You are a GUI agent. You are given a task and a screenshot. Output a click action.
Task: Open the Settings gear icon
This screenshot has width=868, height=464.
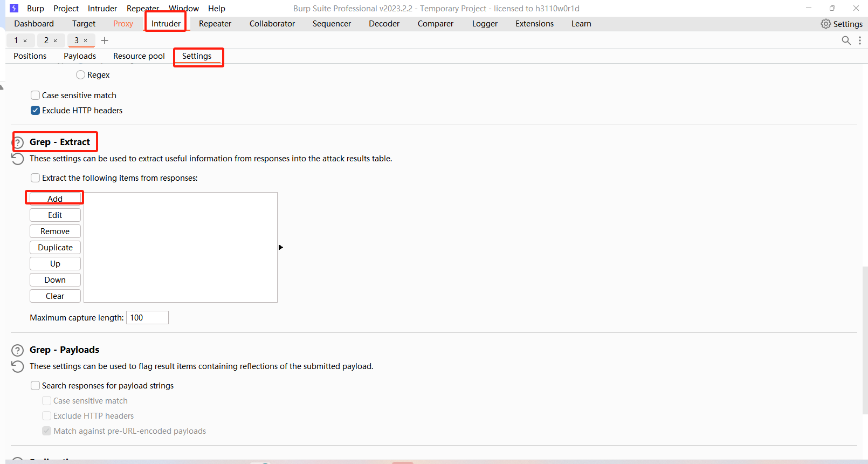(825, 24)
